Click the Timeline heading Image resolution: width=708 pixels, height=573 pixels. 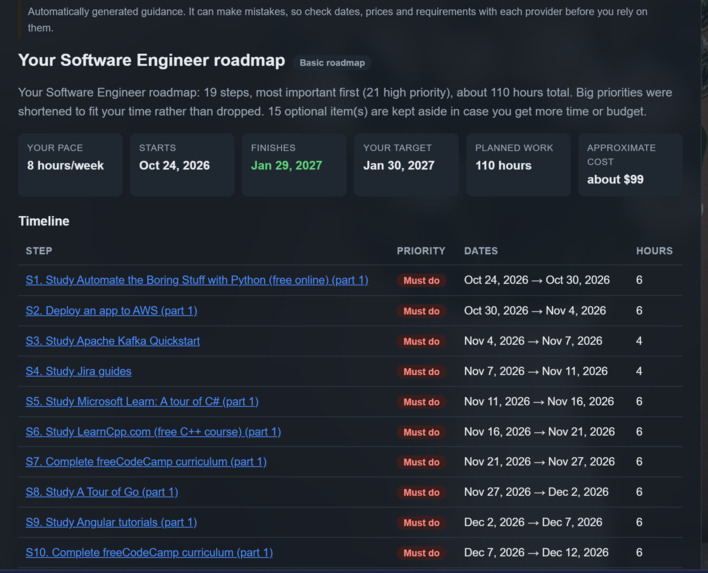[44, 221]
